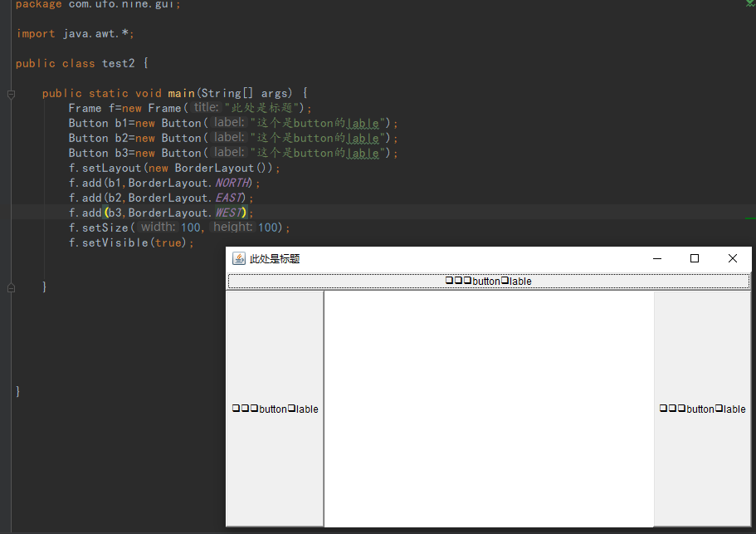The height and width of the screenshot is (534, 756).
Task: Click the fold end marker beside main's closing brace
Action: click(x=11, y=288)
